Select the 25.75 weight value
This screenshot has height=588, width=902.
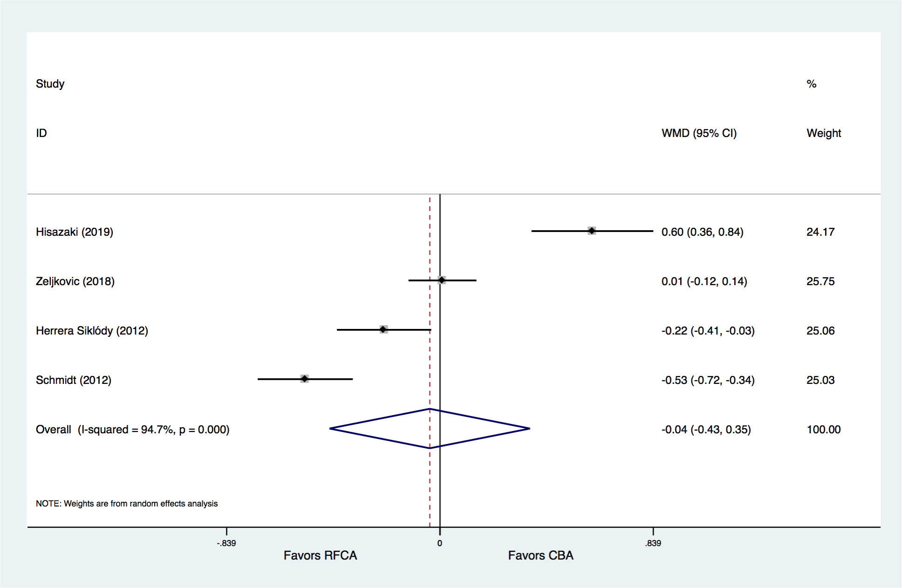[820, 281]
